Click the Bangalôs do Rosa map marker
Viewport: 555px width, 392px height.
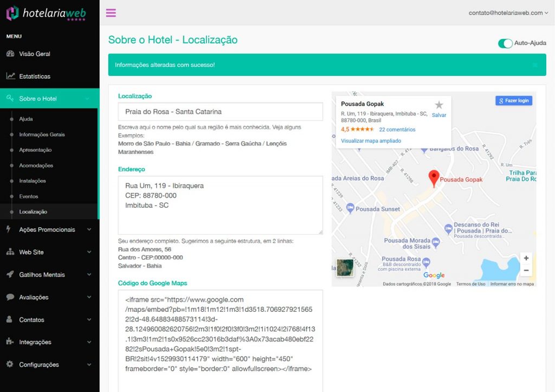(x=424, y=150)
